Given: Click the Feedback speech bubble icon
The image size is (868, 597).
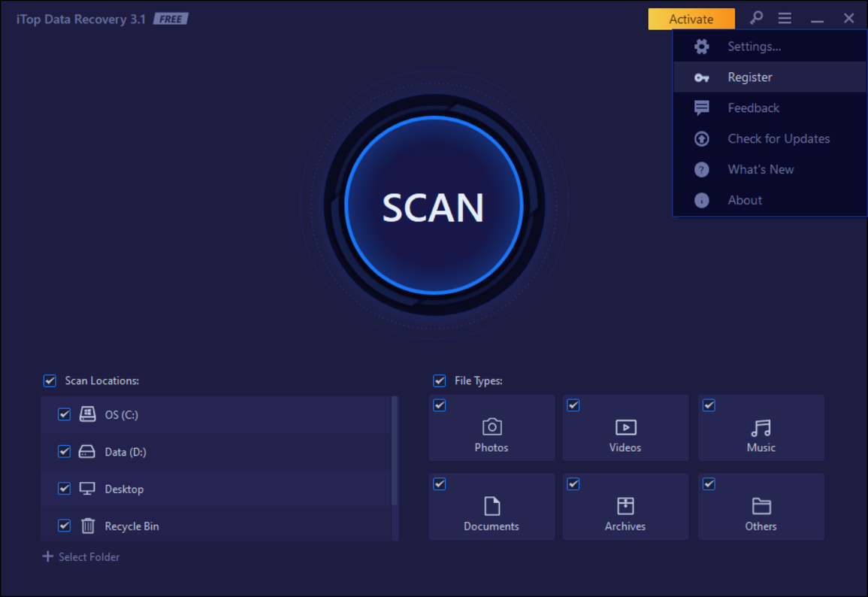Looking at the screenshot, I should 701,108.
